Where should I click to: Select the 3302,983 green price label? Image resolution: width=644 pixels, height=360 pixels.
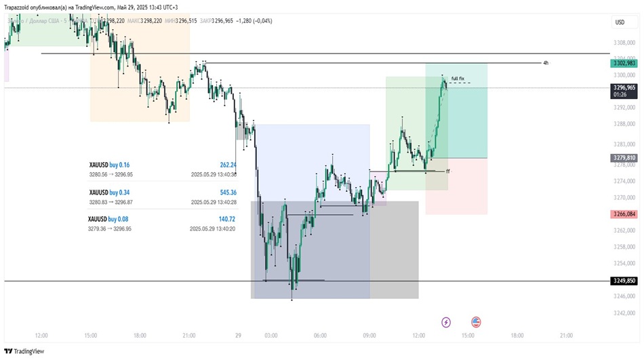pos(624,63)
